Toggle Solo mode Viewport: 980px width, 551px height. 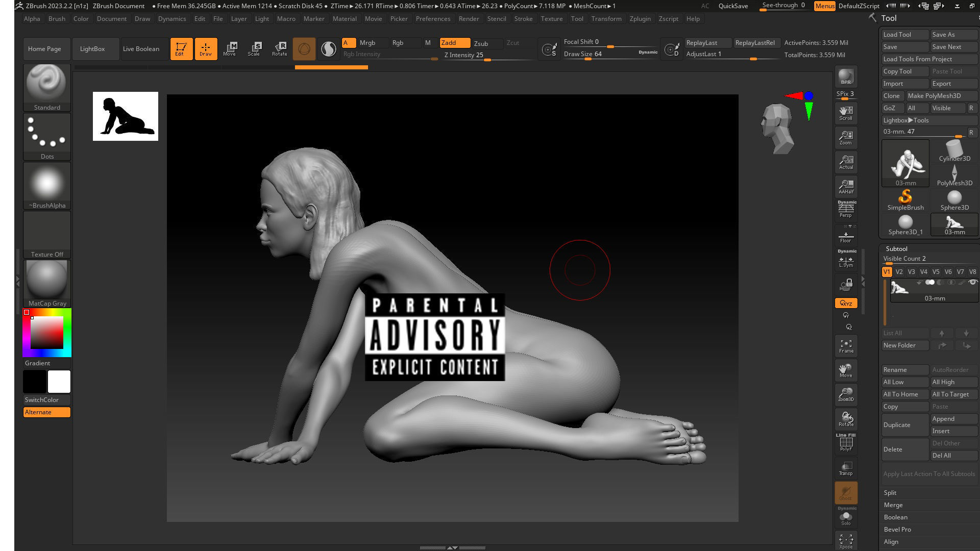click(846, 517)
